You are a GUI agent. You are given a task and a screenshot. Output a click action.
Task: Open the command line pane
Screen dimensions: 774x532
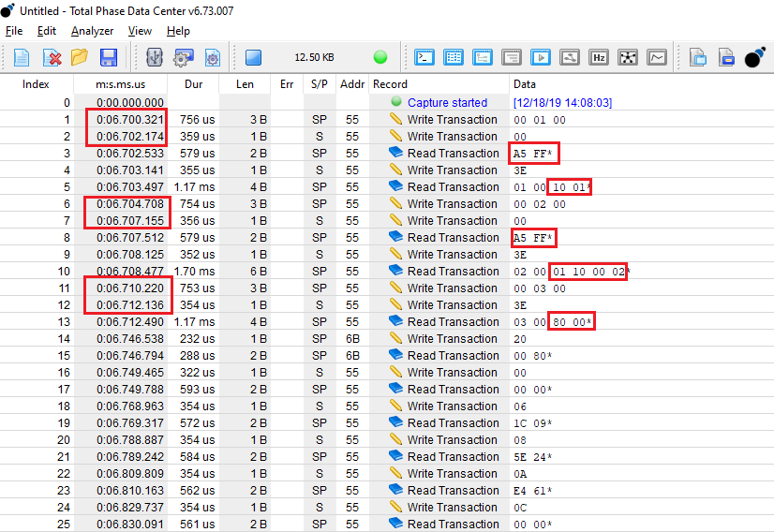[x=424, y=57]
